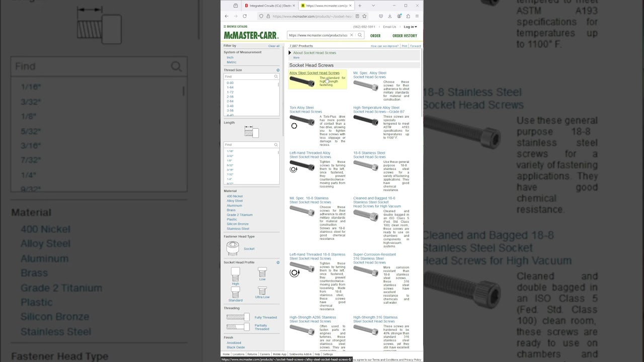Filter material by 400 Nickel
The width and height of the screenshot is (644, 362).
(234, 196)
